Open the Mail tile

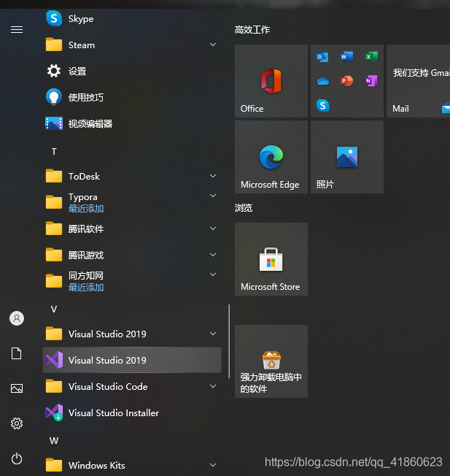tap(418, 81)
